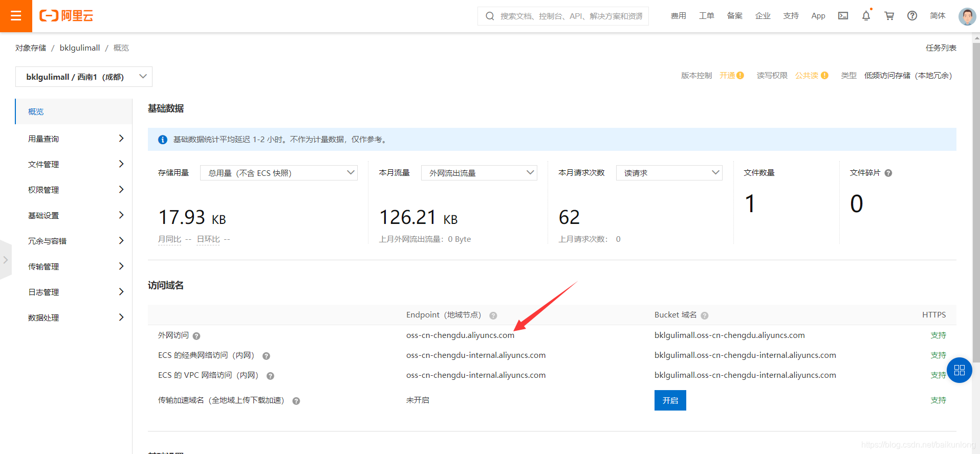Viewport: 980px width, 454px height.
Task: Click help icon beside 外网访问
Action: click(197, 336)
